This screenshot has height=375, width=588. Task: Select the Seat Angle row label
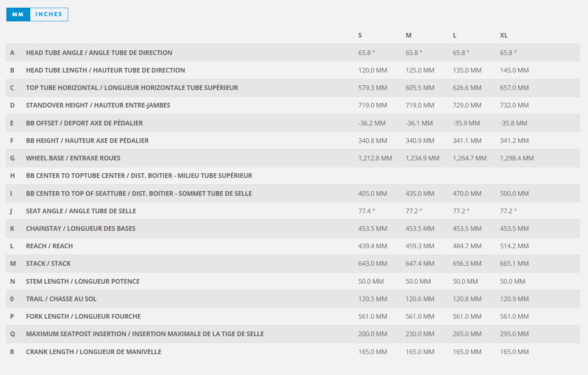[81, 211]
